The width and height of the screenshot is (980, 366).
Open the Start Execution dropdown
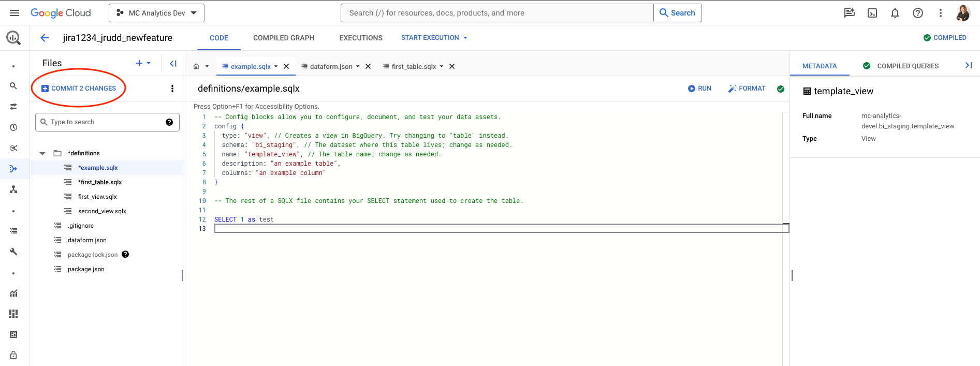tap(434, 38)
